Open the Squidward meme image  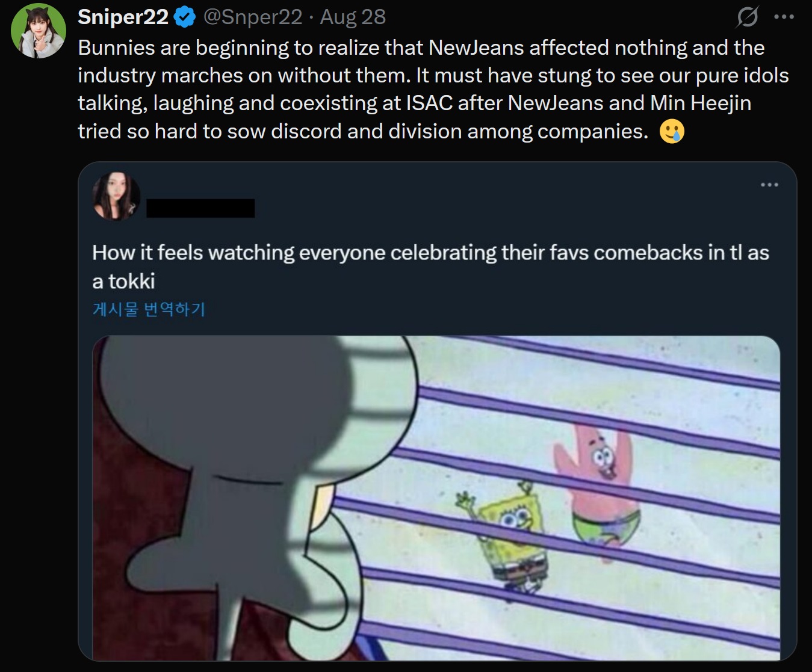(436, 498)
